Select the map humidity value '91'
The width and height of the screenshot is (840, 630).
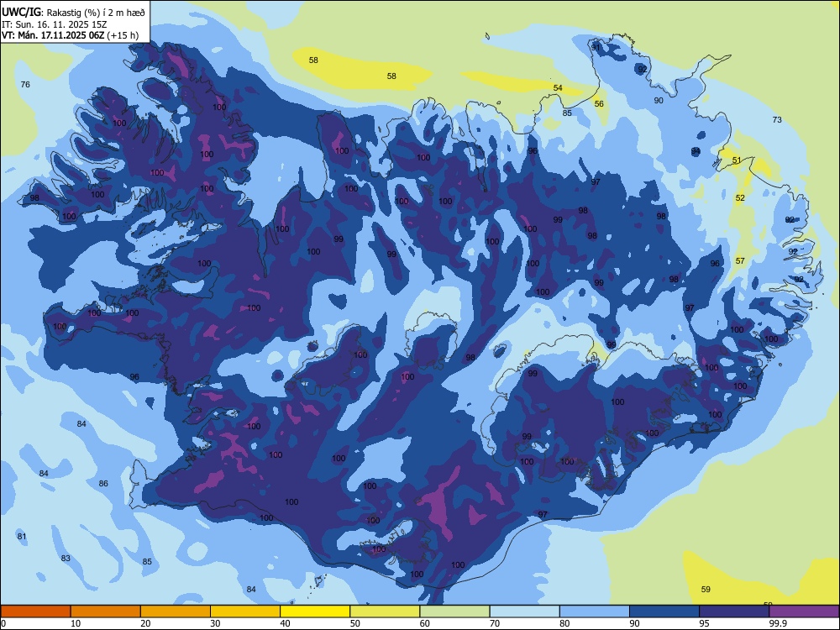tap(596, 47)
